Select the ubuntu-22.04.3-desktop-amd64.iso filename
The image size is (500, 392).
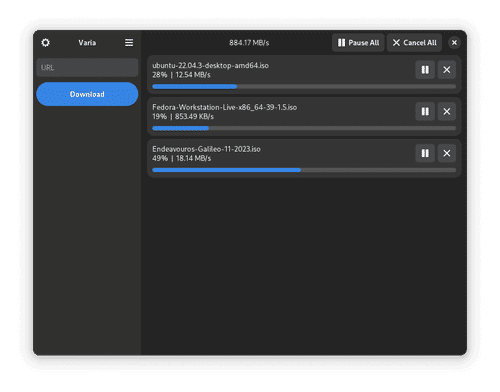tap(210, 65)
